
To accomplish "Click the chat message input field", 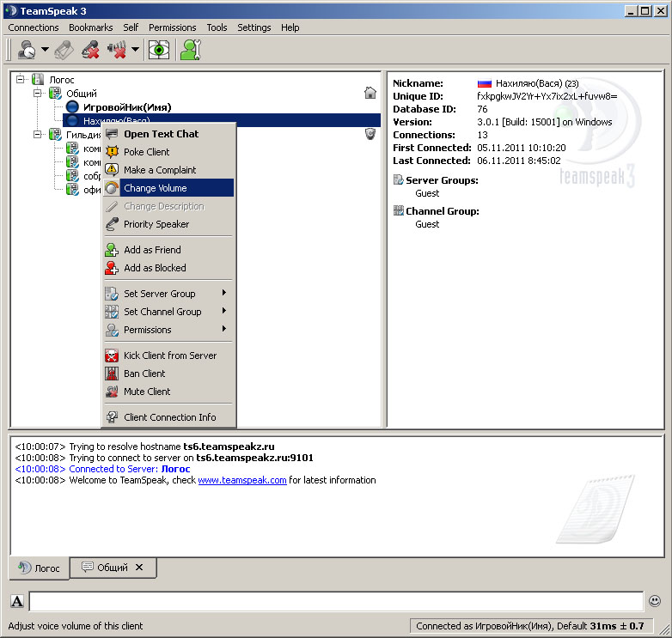I will coord(336,601).
